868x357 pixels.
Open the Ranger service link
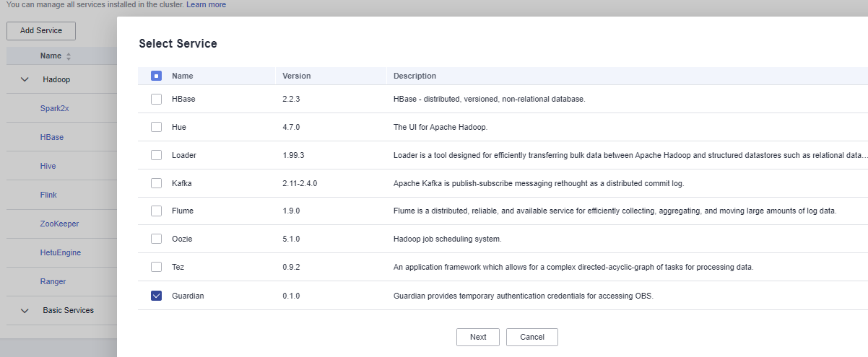pos(53,281)
